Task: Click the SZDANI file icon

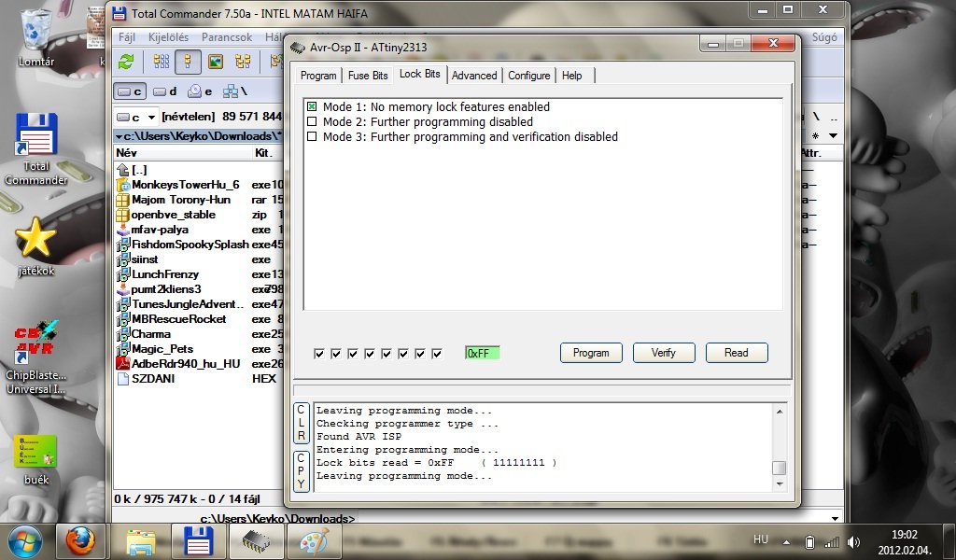Action: [x=122, y=378]
